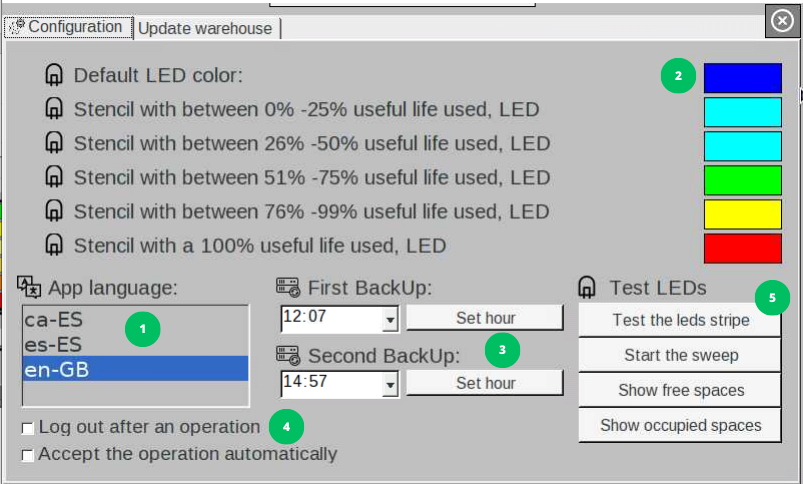Enable Log out after an operation
803x484 pixels.
(x=28, y=428)
